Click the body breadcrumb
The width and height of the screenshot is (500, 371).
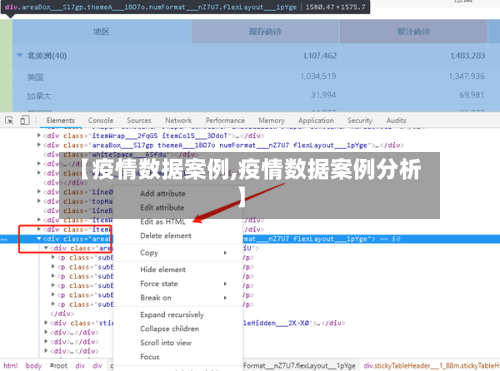click(34, 366)
